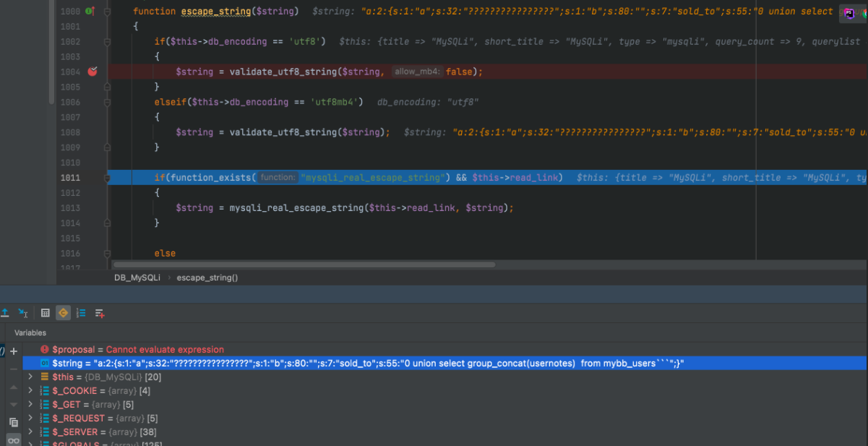Toggle the red breakpoint on line 1004
Image resolution: width=868 pixels, height=446 pixels.
tap(93, 71)
